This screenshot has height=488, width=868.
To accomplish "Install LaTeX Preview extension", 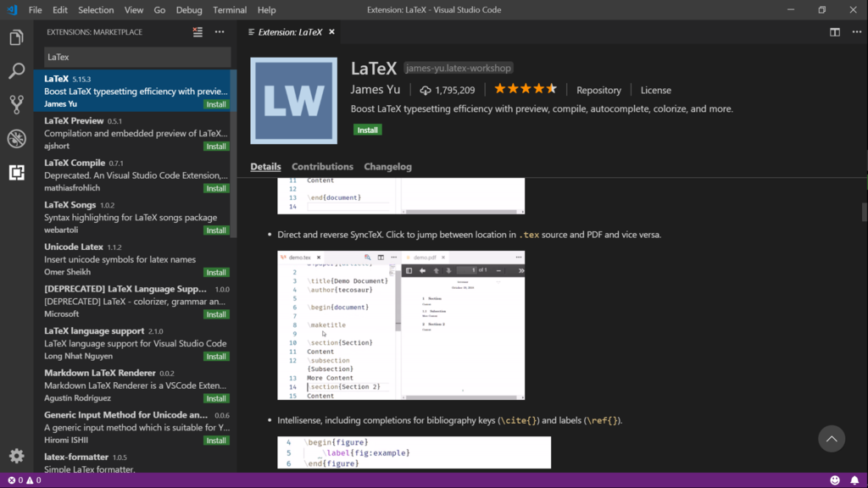I will click(x=216, y=146).
